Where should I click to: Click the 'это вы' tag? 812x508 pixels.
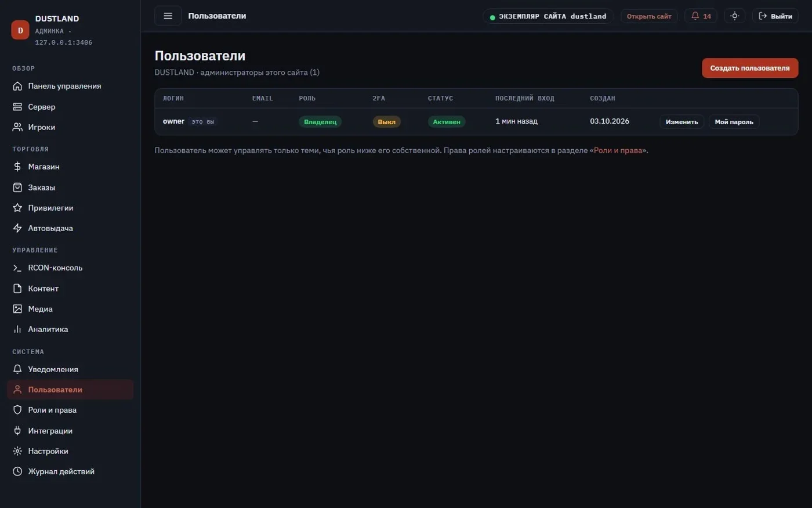[203, 122]
